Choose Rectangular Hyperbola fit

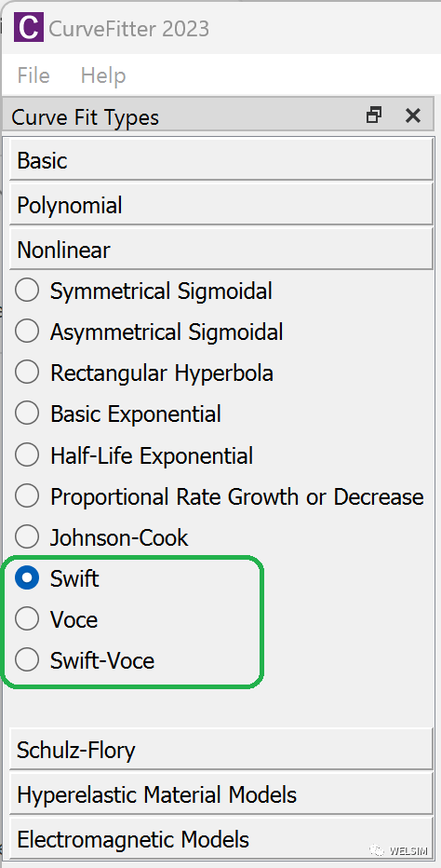click(144, 373)
